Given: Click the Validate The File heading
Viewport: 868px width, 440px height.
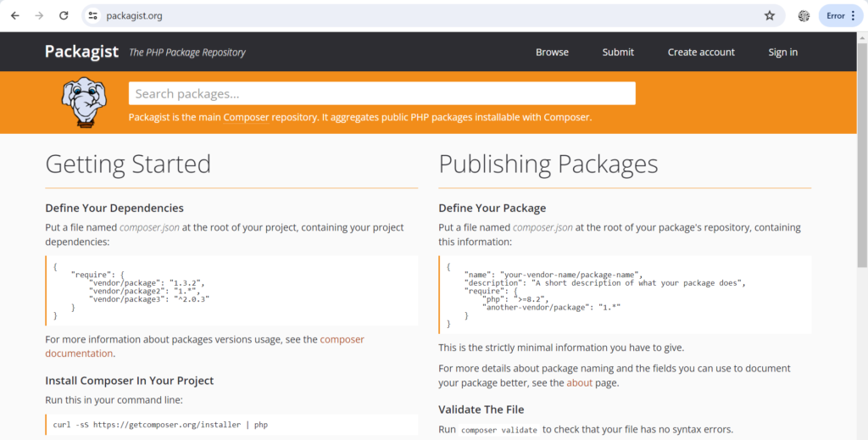Looking at the screenshot, I should tap(481, 409).
